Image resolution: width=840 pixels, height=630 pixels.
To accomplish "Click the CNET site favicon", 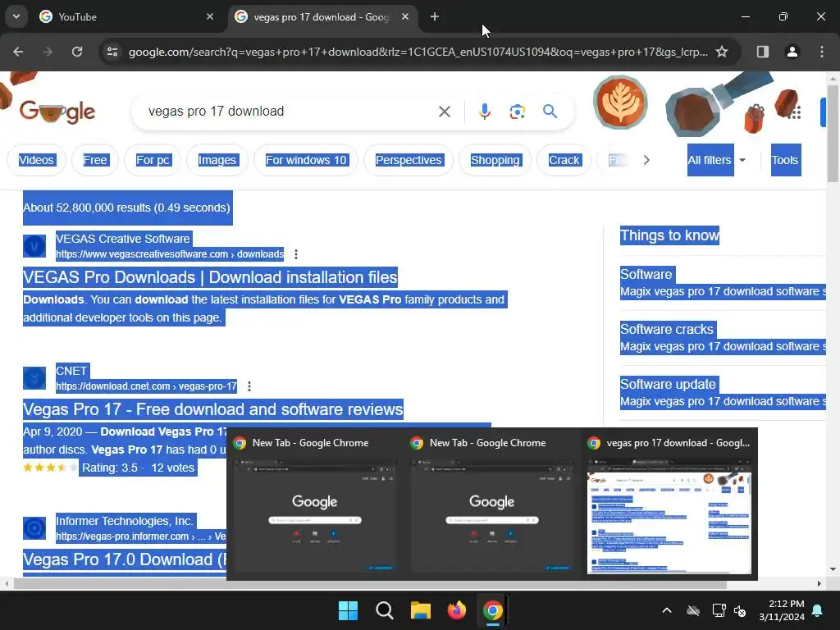I will click(34, 378).
